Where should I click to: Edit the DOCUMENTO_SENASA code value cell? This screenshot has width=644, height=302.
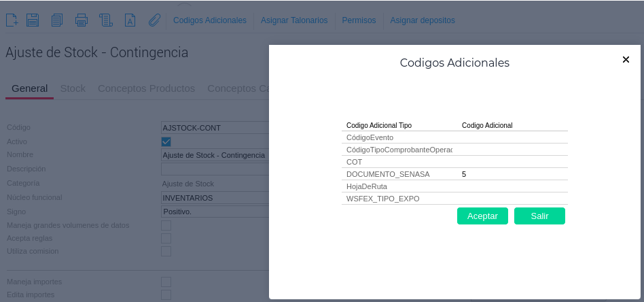click(x=513, y=174)
